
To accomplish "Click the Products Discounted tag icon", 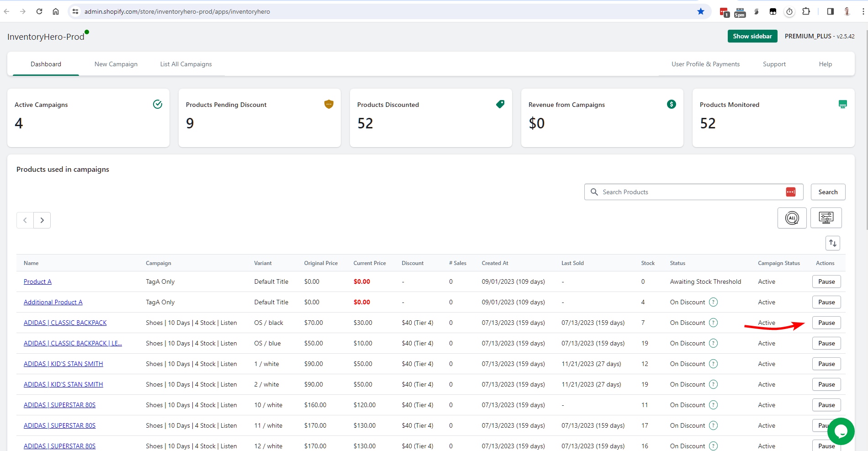I will point(500,104).
